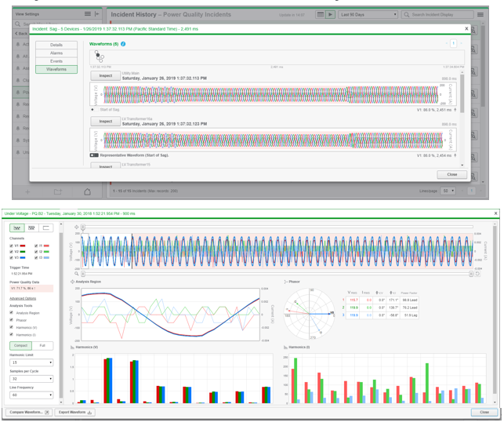The image size is (504, 426).
Task: Click the Analysis Region section icon
Action: pyautogui.click(x=72, y=282)
